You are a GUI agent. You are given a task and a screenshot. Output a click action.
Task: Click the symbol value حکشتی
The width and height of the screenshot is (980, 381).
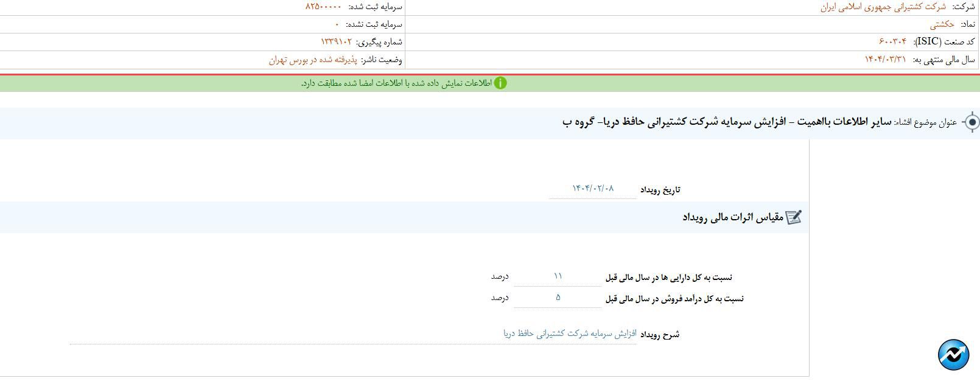pyautogui.click(x=942, y=24)
